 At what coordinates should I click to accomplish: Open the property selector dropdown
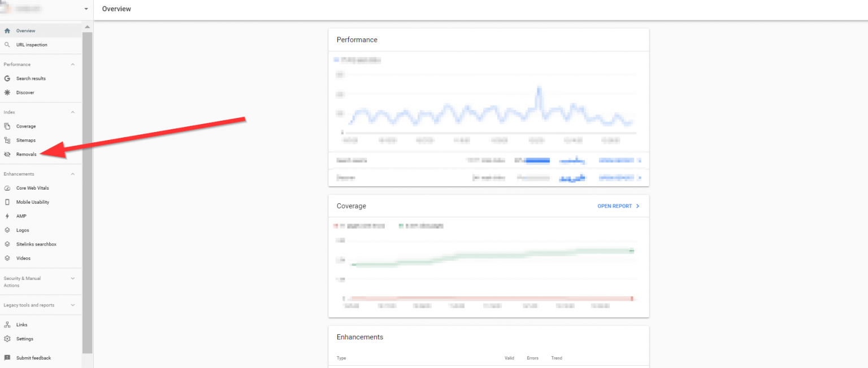point(85,9)
